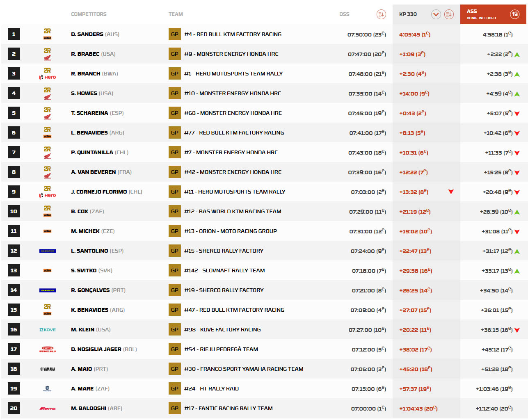528x420 pixels.
Task: Click GP badge for Red Bull KTM #4
Action: pos(174,34)
